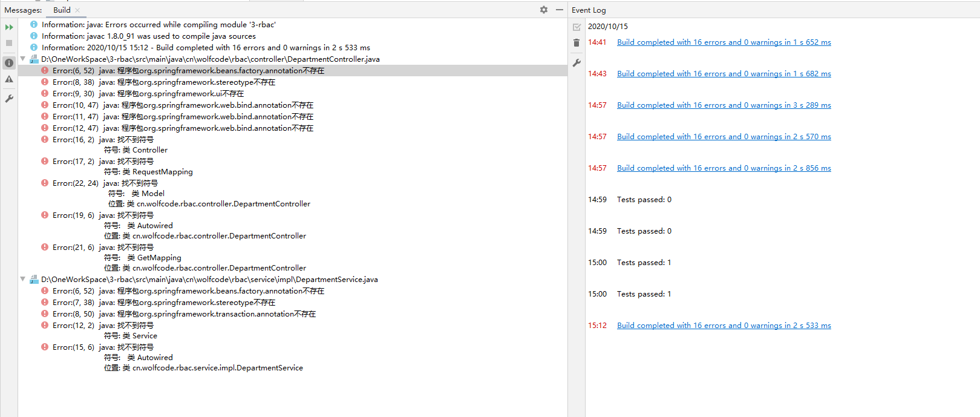
Task: Select the DepartmentController.java file node
Action: coord(210,59)
